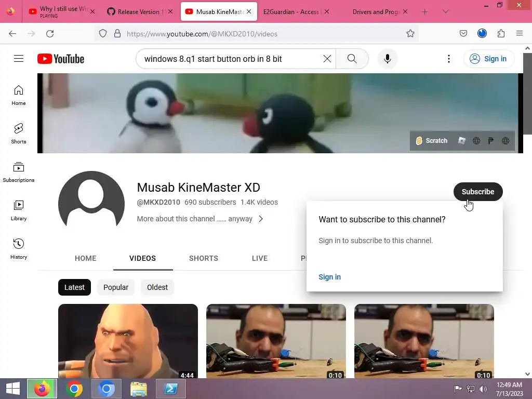This screenshot has height=399, width=532.
Task: Open the Firefox extensions puzzle icon
Action: 501,34
